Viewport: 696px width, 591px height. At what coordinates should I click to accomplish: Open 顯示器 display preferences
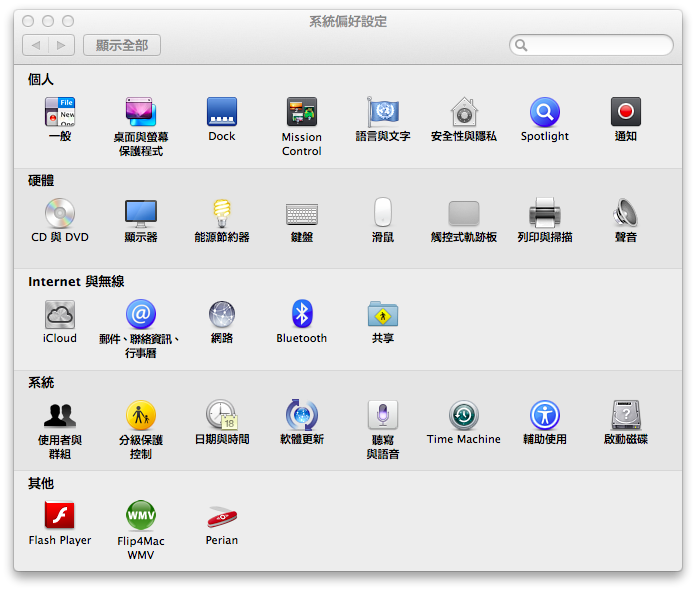141,213
